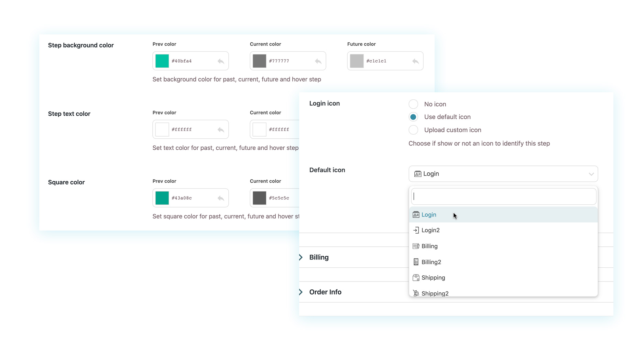Choose Shipping from the icon list
Screen dimensions: 644x341
point(503,278)
